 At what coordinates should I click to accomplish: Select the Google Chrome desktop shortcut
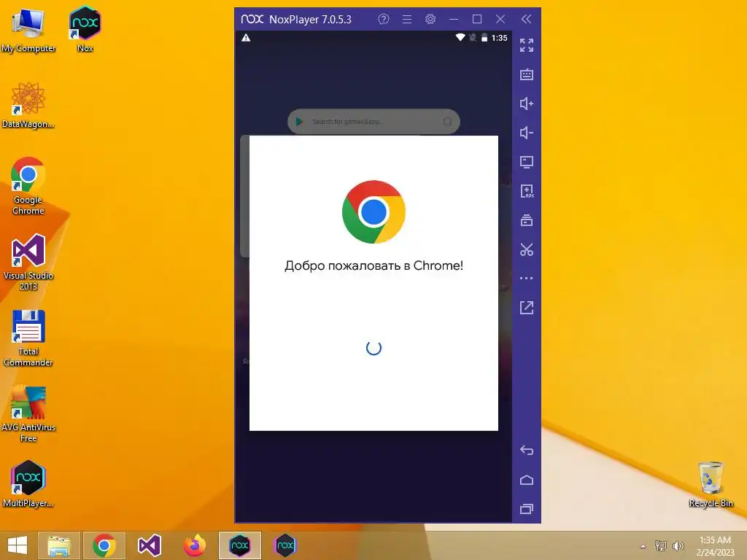click(x=28, y=186)
